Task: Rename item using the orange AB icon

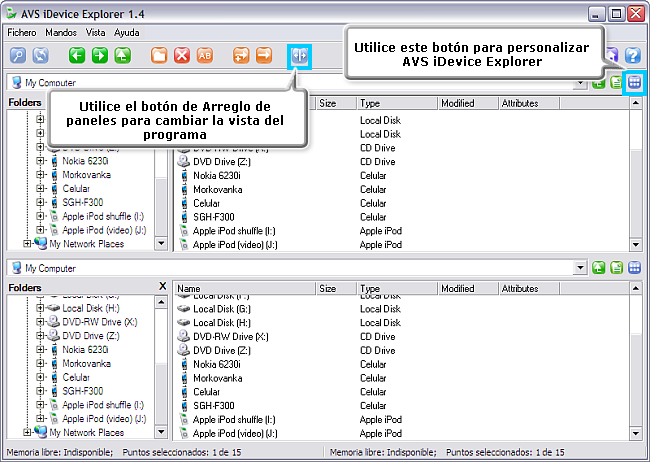Action: point(205,55)
